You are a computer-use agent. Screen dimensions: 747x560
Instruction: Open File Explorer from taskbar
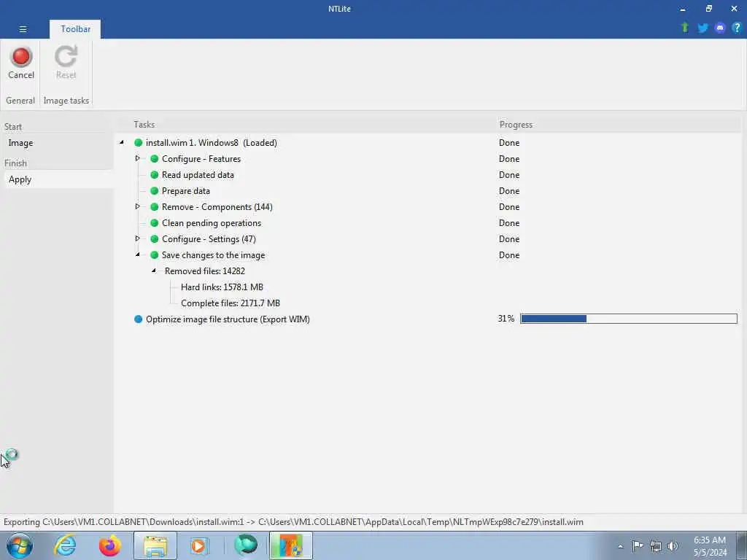point(155,545)
